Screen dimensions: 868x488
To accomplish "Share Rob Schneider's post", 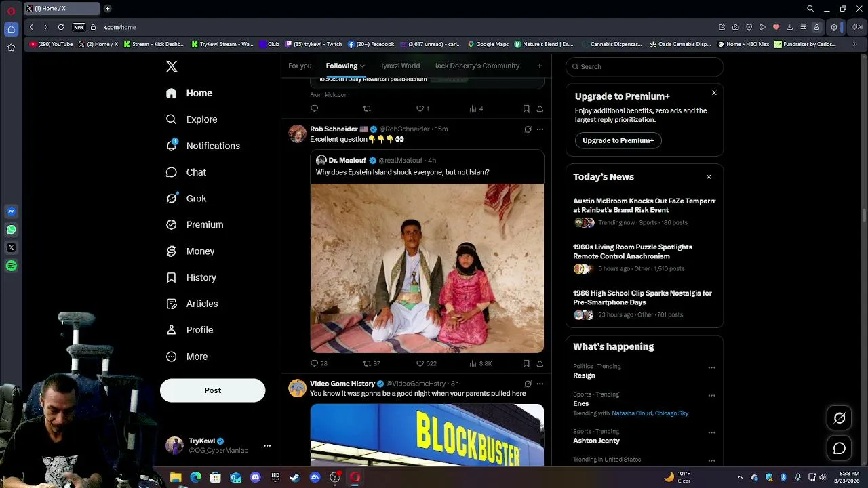I will pyautogui.click(x=540, y=363).
